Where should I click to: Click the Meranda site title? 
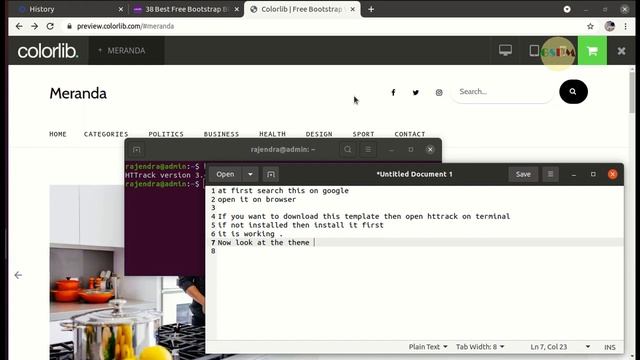tap(78, 93)
